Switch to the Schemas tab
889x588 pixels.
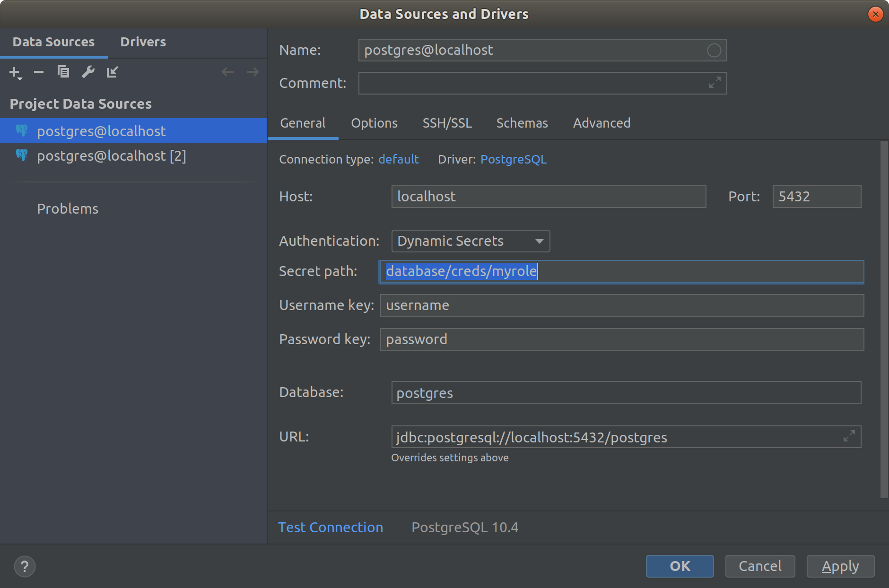tap(522, 123)
